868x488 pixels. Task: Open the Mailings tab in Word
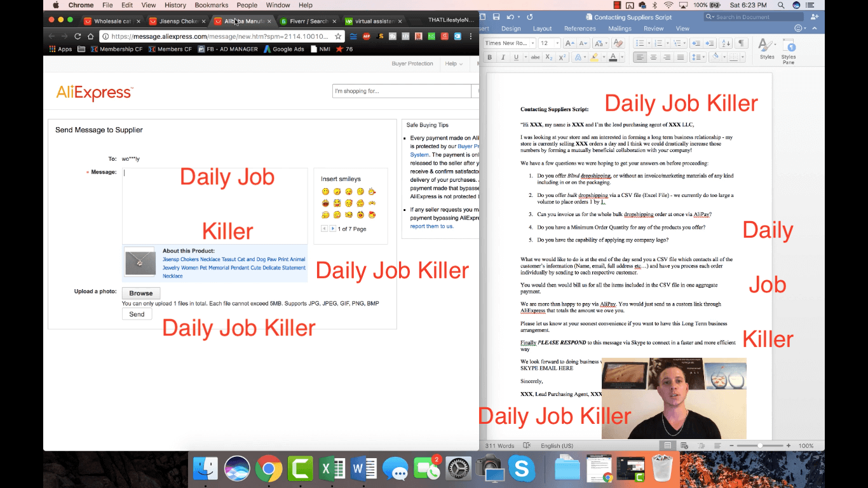pos(620,29)
